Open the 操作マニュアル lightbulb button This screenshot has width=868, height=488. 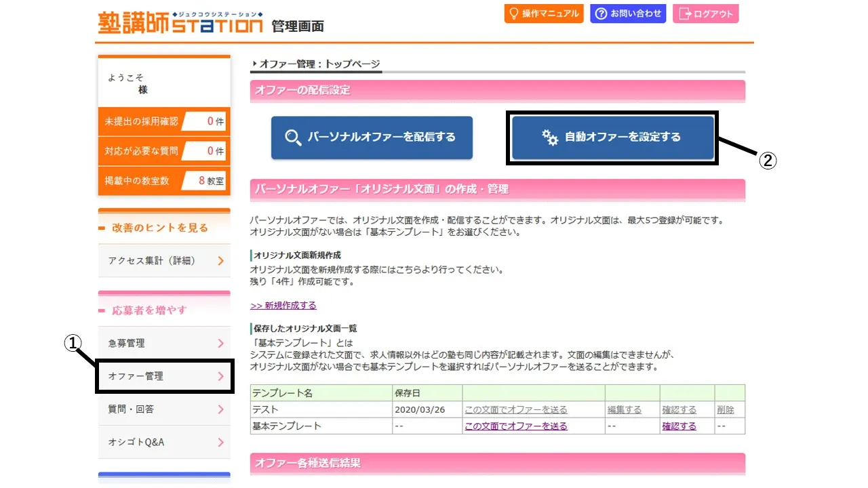click(543, 14)
